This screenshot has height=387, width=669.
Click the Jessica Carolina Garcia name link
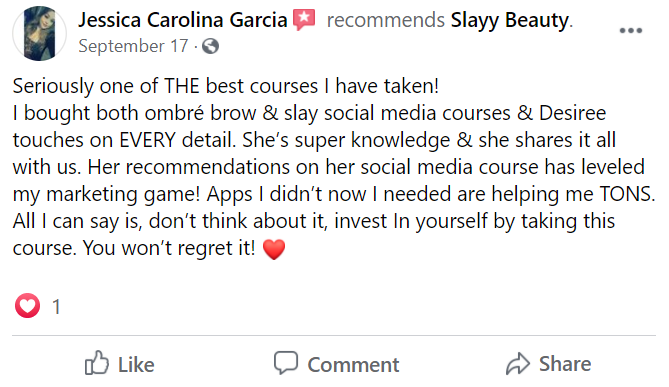click(183, 20)
